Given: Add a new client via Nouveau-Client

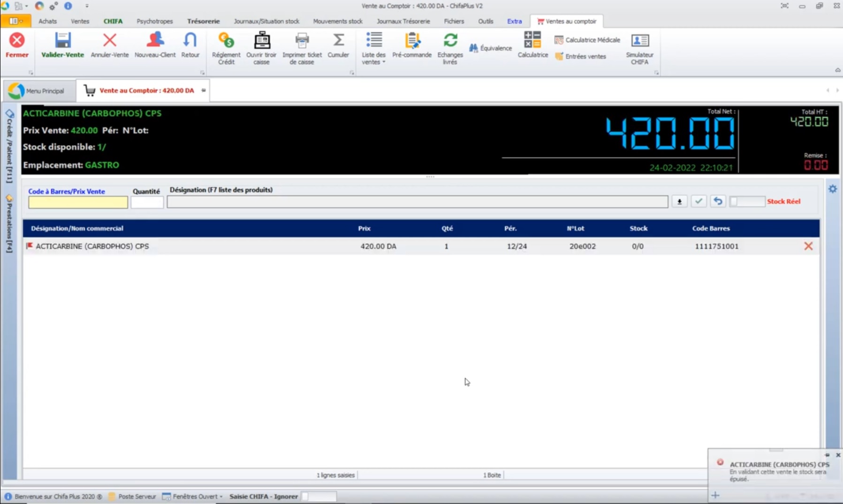Looking at the screenshot, I should 155,41.
